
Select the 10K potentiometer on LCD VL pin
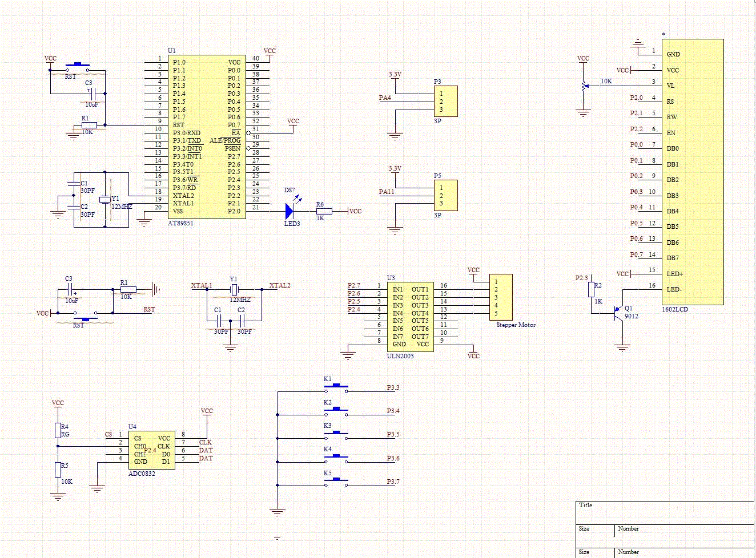coord(584,86)
